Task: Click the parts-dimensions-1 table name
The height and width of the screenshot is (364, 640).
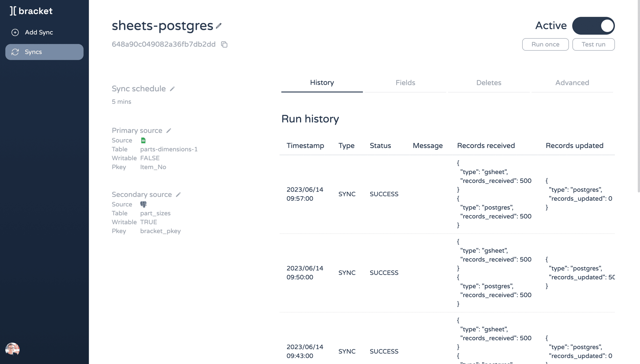Action: [169, 149]
